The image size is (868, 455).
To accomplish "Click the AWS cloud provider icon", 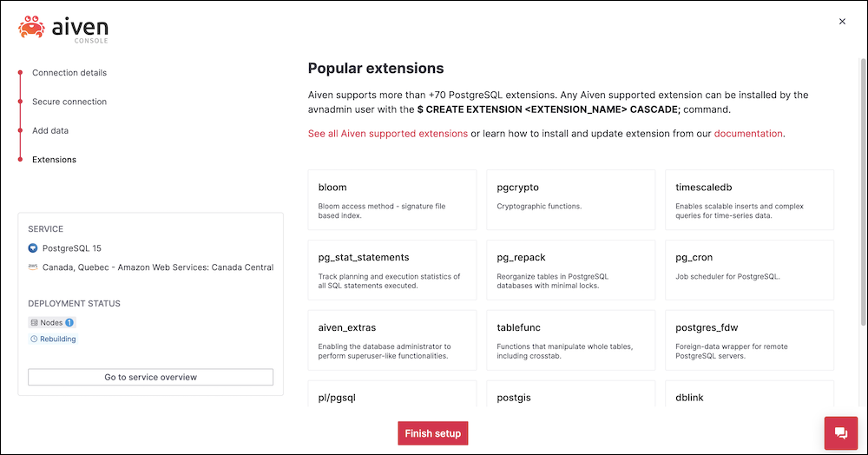I will pyautogui.click(x=33, y=267).
